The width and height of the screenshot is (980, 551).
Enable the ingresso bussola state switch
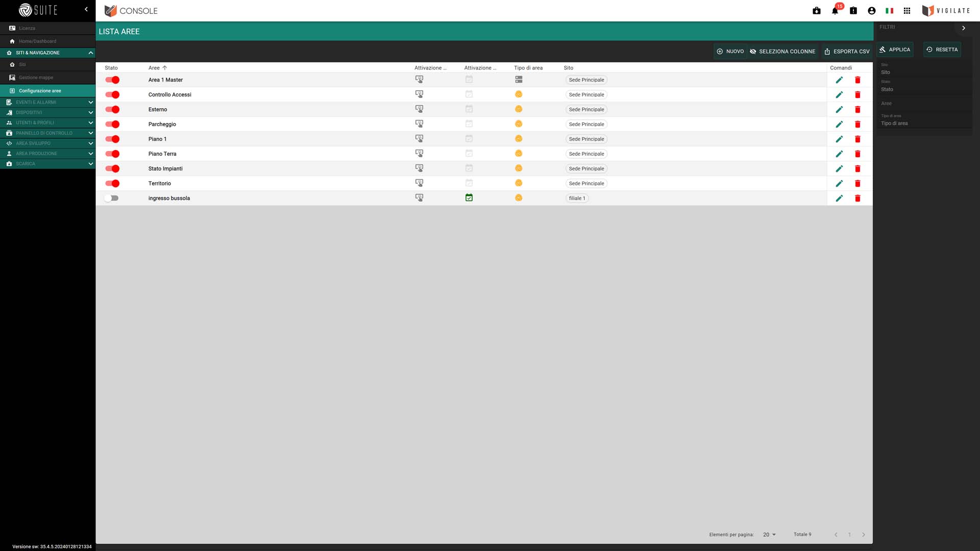(111, 198)
